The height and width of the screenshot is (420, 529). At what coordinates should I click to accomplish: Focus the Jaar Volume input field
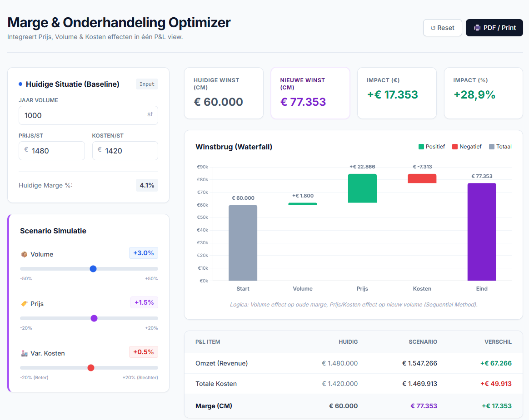tap(88, 115)
